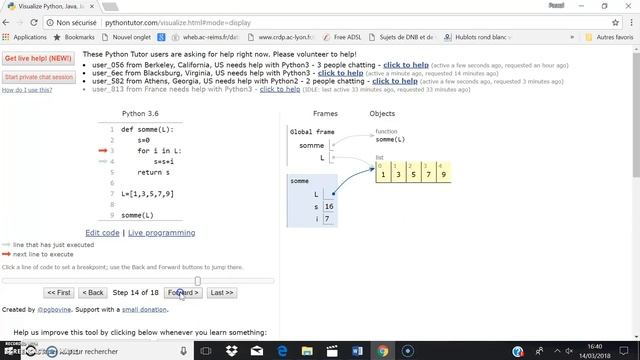Open the Edit code link
Screen dimensions: 640x360
(x=102, y=233)
